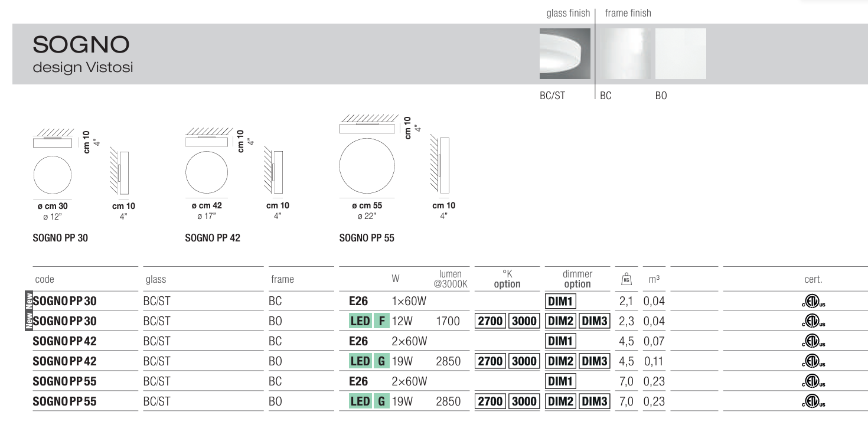This screenshot has width=868, height=425.
Task: Select 2700 Kelvin option in the 12W row
Action: click(490, 322)
